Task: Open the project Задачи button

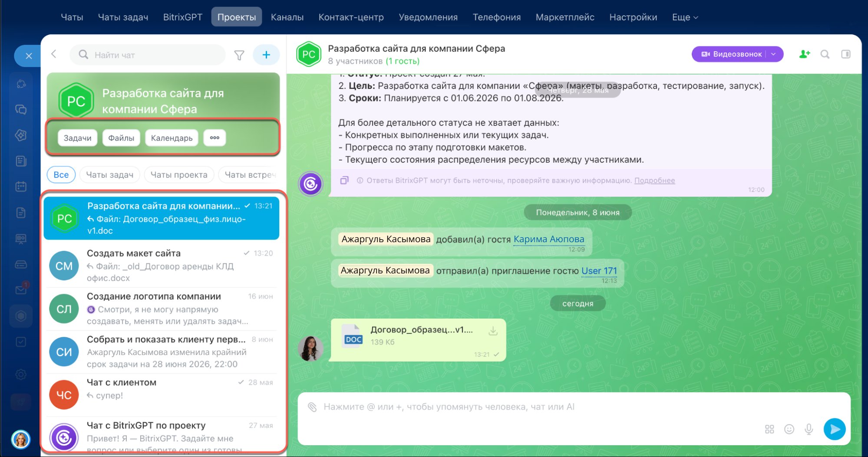Action: (x=77, y=138)
